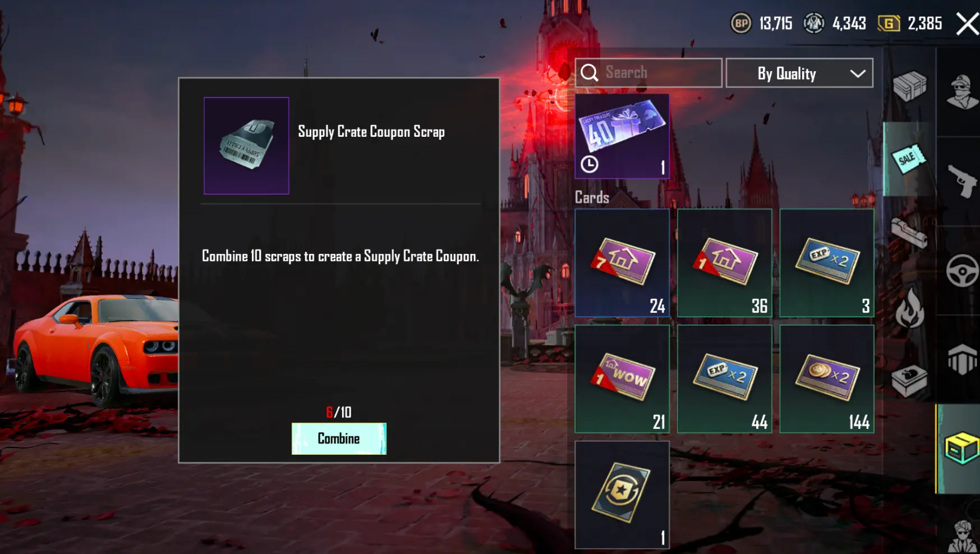Close the inventory with the X
Viewport: 980px width, 554px height.
click(x=968, y=24)
